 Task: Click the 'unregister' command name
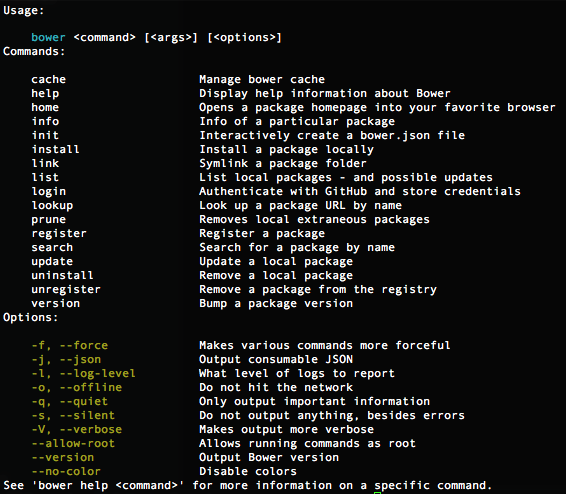66,290
